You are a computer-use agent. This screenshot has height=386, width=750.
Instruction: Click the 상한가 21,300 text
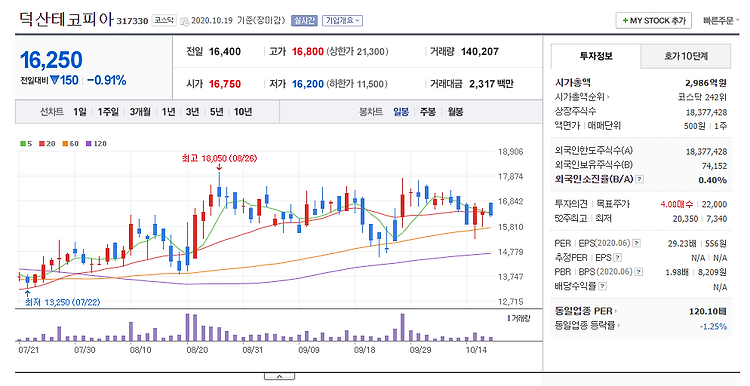pyautogui.click(x=357, y=52)
